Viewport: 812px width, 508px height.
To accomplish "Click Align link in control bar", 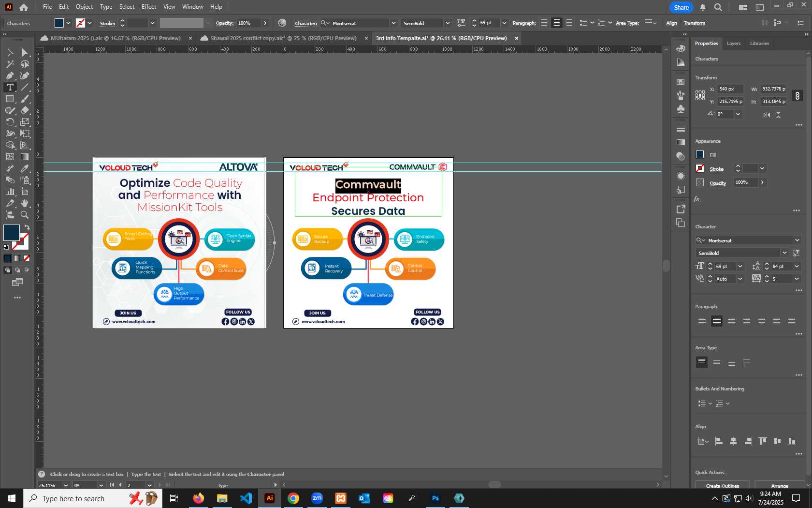I will pos(671,23).
